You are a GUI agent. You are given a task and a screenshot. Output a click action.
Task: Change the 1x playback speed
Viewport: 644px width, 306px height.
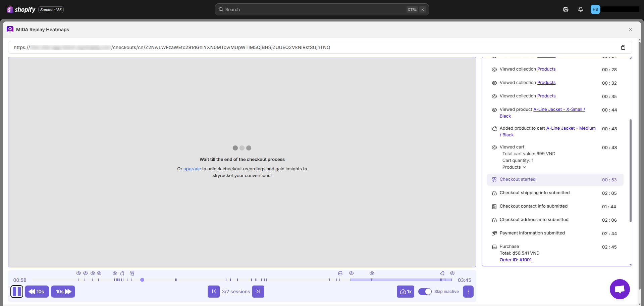tap(406, 292)
